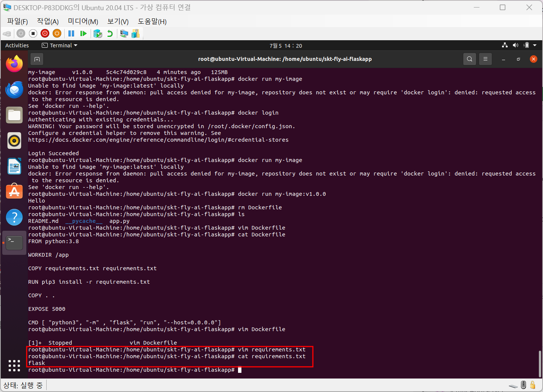Viewport: 543px width, 392px height.
Task: Click the 'EXPOSE 5000' line
Action: 47,309
